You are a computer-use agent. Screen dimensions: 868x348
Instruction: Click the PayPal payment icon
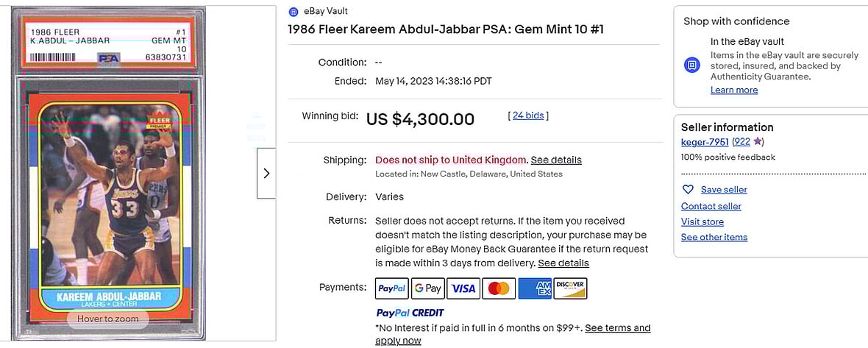point(391,288)
